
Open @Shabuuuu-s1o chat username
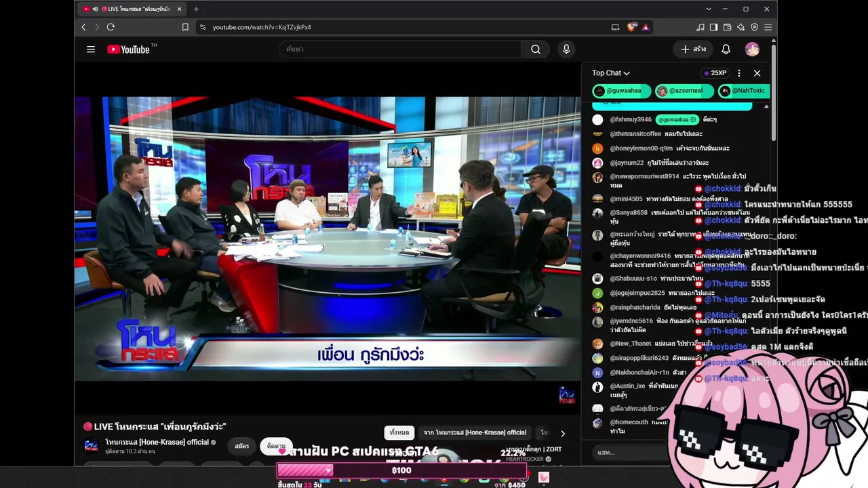(633, 279)
